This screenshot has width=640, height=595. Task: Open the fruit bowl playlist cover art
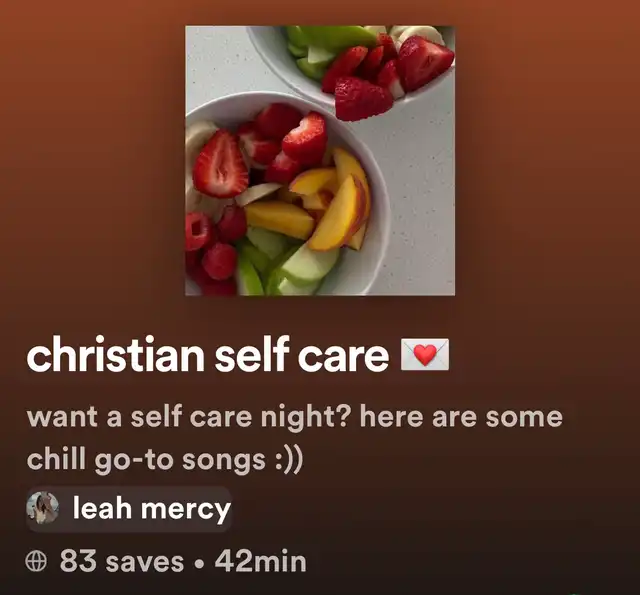[x=320, y=160]
